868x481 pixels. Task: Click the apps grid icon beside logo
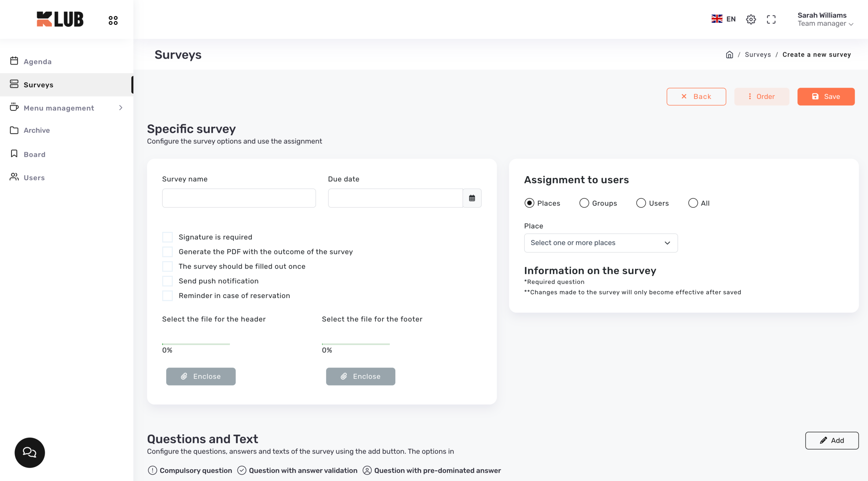(x=113, y=20)
